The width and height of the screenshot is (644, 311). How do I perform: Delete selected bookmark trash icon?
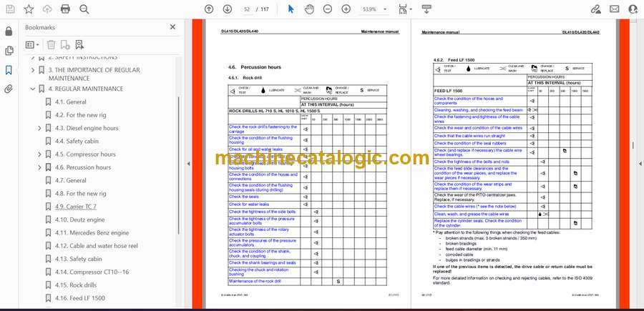(51, 45)
